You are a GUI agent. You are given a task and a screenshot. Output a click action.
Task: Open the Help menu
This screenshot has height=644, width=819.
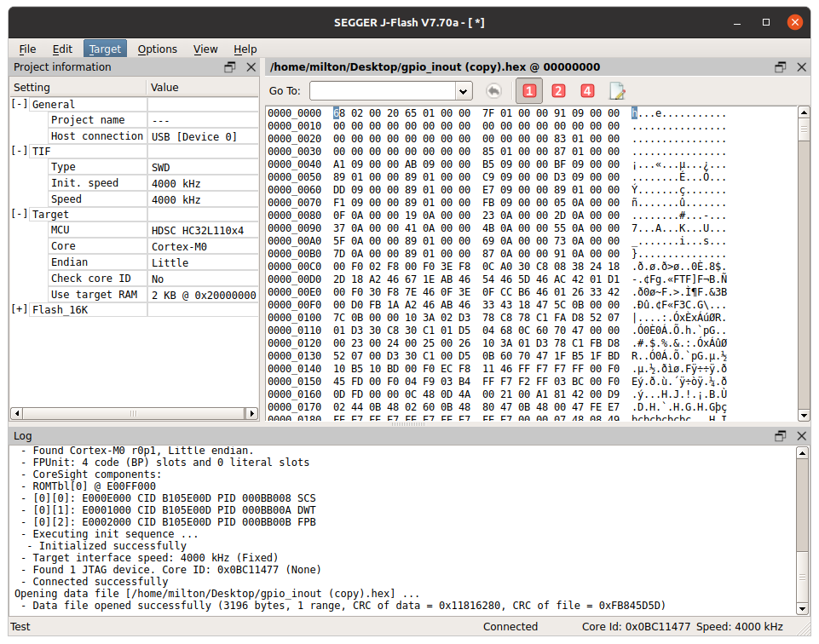pos(245,49)
